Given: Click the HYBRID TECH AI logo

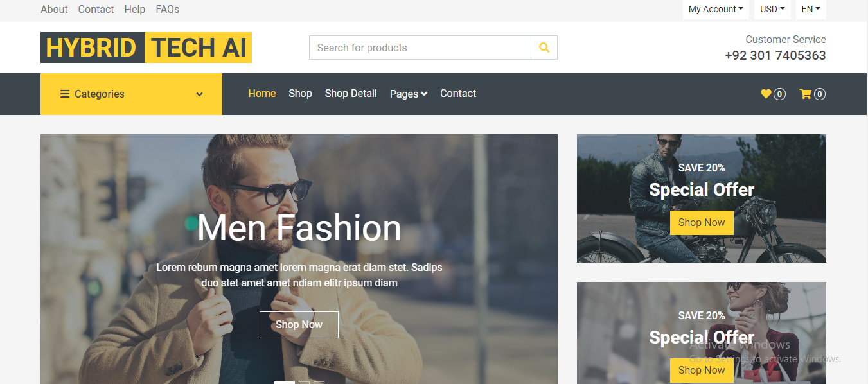Looking at the screenshot, I should (x=146, y=48).
